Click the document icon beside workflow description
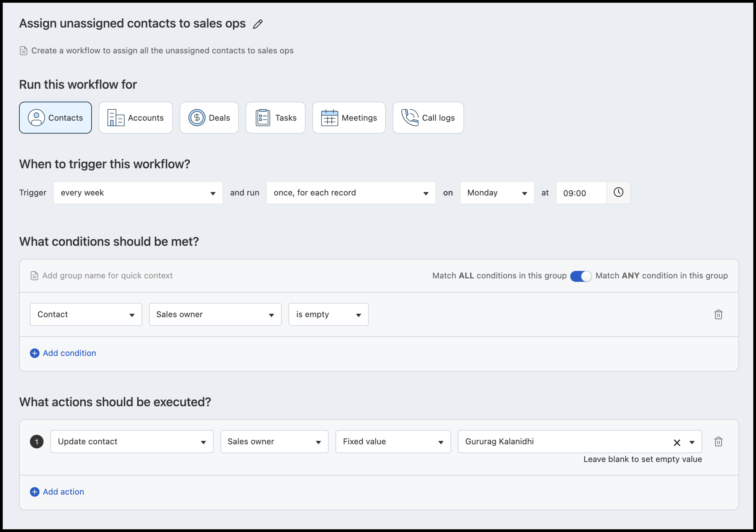Image resolution: width=756 pixels, height=532 pixels. 23,51
